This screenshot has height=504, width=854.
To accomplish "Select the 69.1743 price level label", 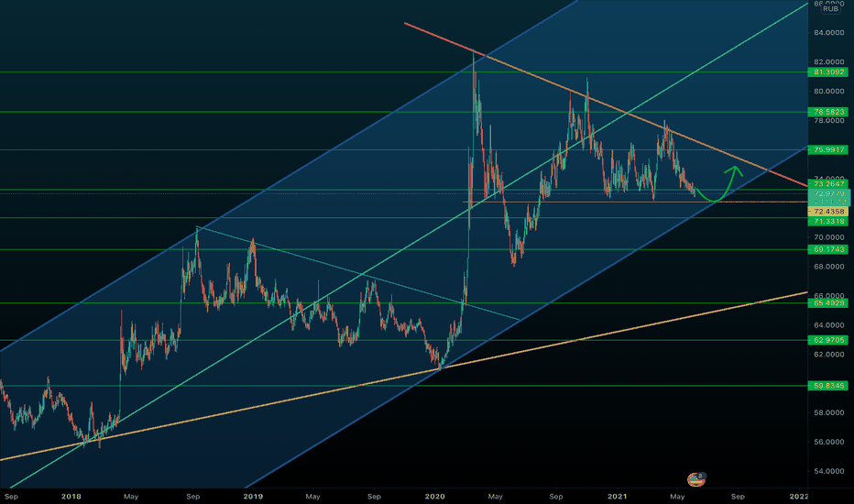I will coord(828,249).
